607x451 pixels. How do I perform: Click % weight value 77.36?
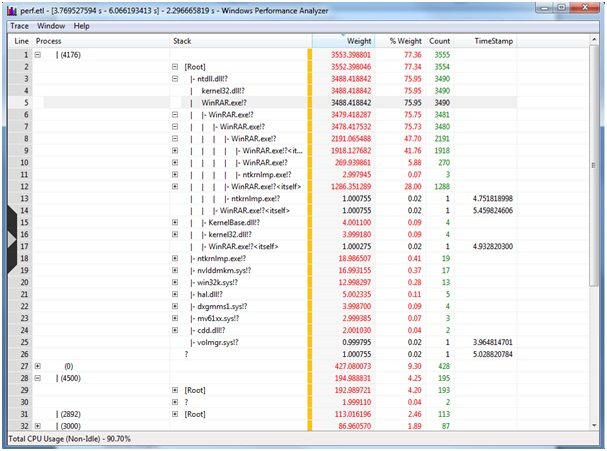pyautogui.click(x=413, y=55)
